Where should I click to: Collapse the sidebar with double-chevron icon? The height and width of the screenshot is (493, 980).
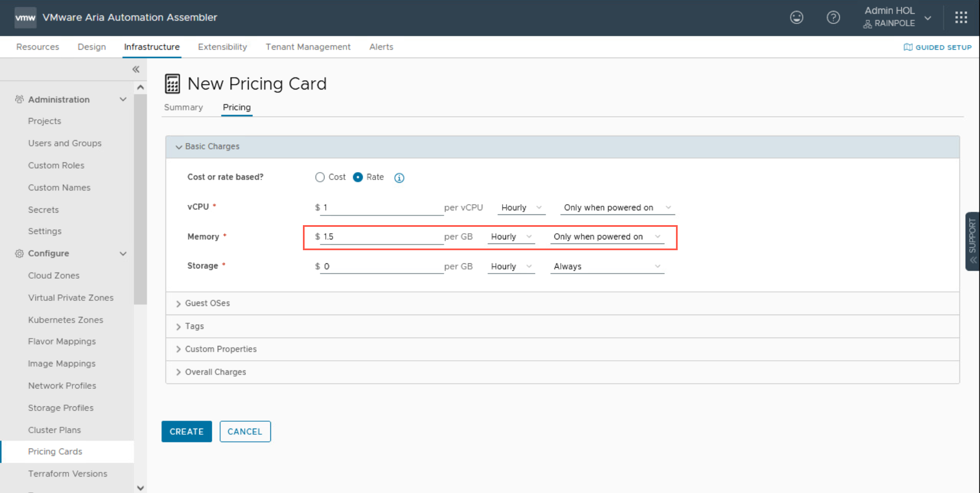tap(136, 70)
